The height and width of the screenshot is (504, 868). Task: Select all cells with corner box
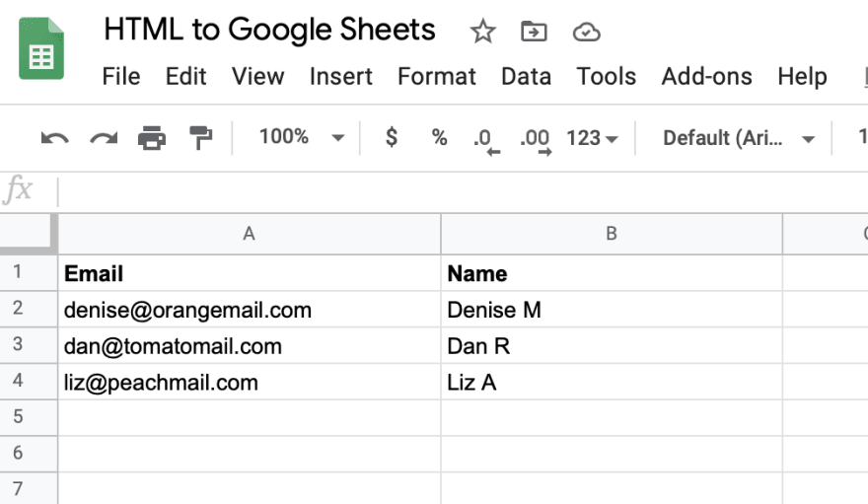tap(28, 234)
